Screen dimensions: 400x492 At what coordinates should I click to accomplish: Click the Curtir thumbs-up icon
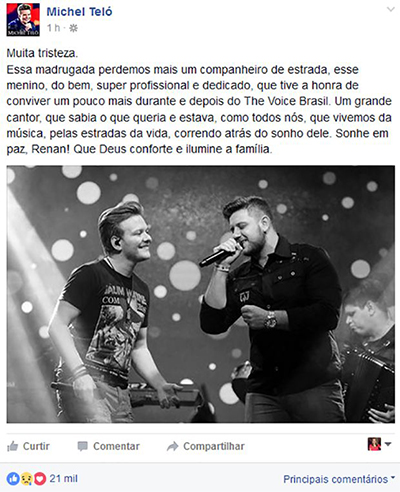[x=13, y=446]
